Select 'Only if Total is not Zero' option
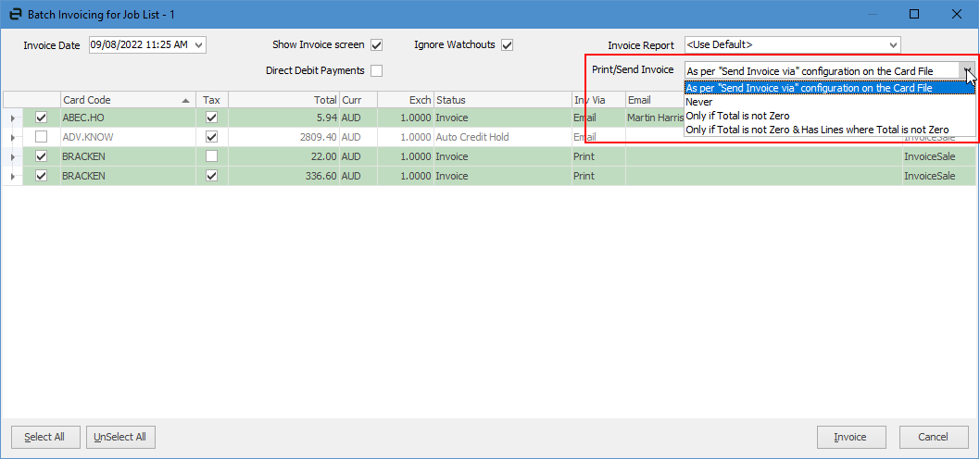Image resolution: width=980 pixels, height=459 pixels. click(744, 116)
